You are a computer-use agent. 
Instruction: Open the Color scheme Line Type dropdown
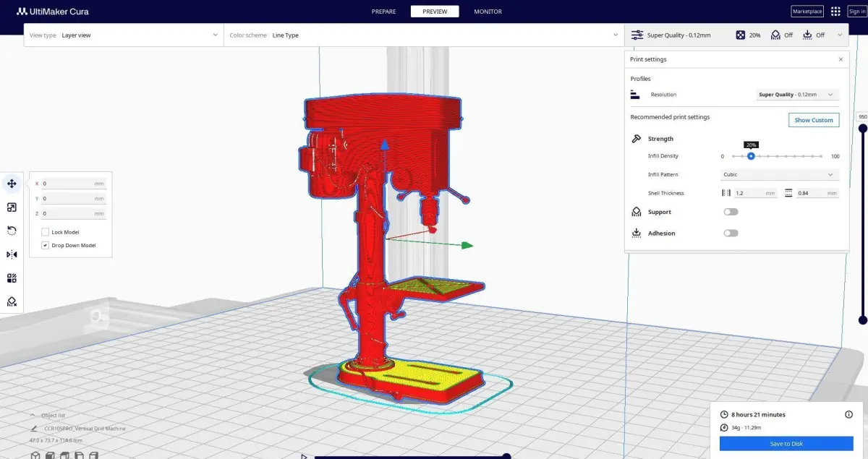(424, 35)
